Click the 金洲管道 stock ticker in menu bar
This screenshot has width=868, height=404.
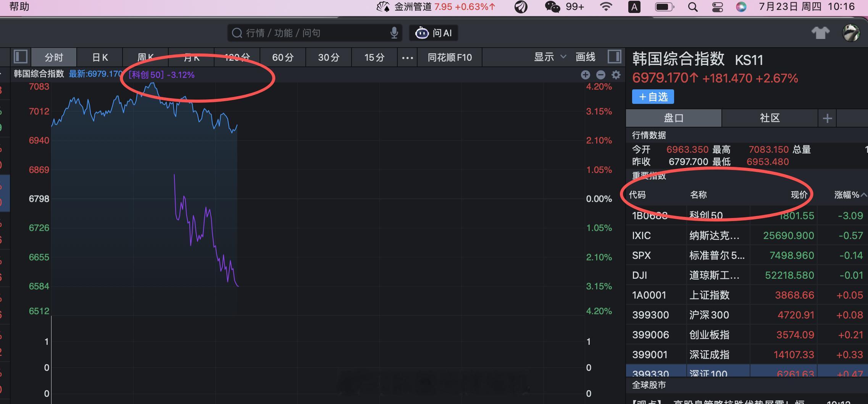[x=436, y=7]
